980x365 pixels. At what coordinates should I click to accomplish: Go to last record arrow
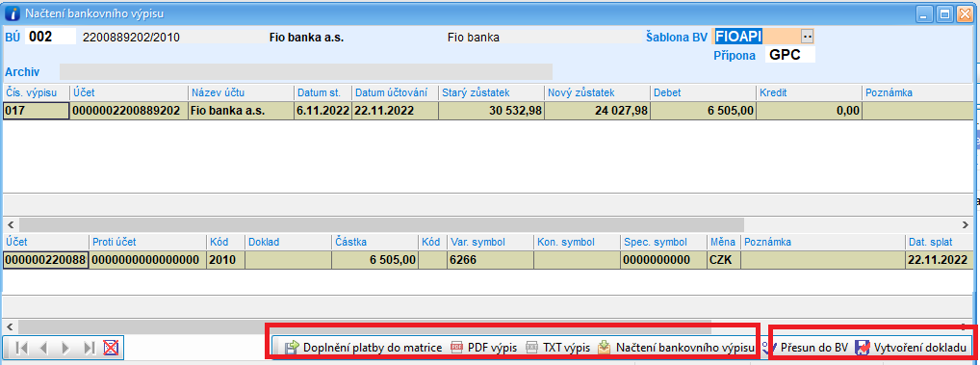coord(90,348)
